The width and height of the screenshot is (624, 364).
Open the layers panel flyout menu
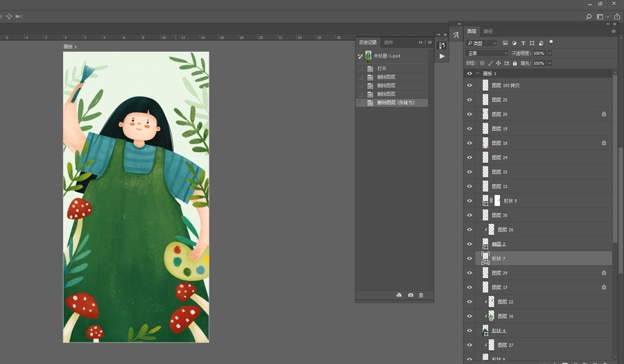(614, 31)
